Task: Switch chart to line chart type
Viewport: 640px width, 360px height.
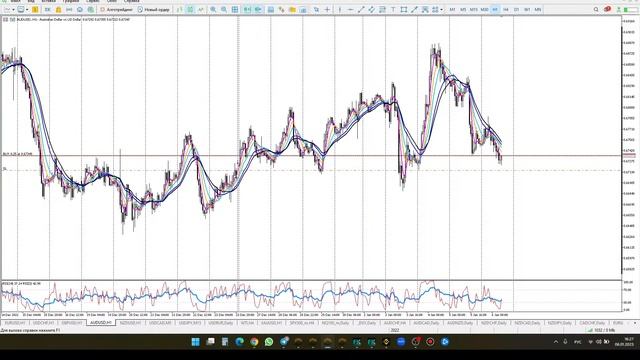Action: 200,9
